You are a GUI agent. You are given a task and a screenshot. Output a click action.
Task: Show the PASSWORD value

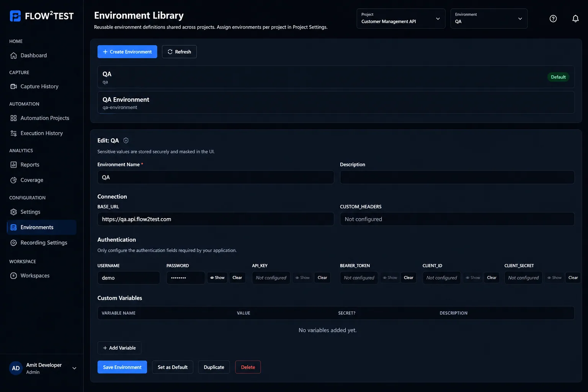pyautogui.click(x=217, y=278)
